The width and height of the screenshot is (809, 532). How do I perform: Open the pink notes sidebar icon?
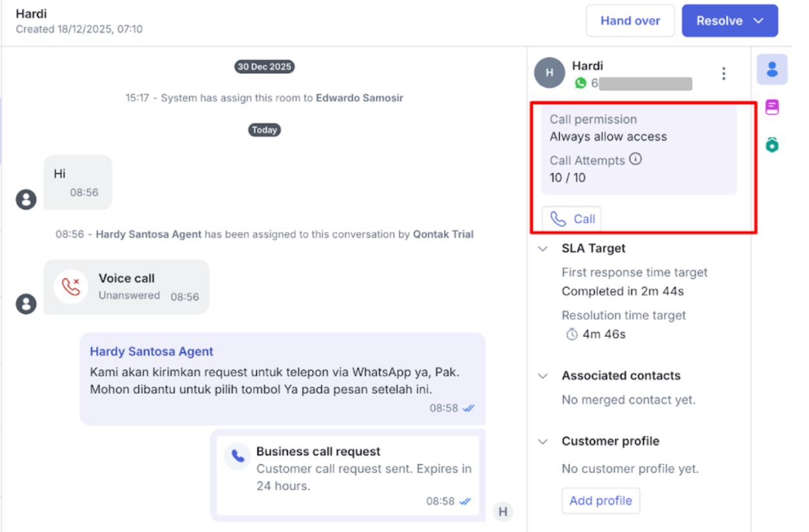pyautogui.click(x=772, y=107)
